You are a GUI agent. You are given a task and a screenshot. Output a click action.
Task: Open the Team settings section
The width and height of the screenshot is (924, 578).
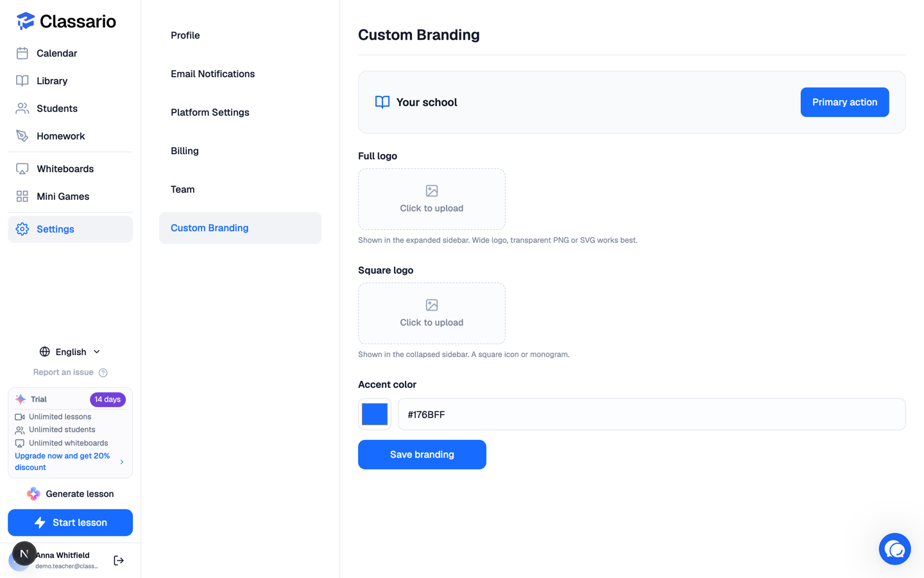[x=240, y=189]
